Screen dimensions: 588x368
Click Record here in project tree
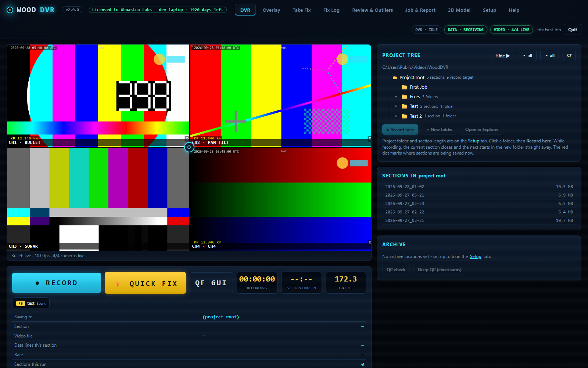point(400,130)
